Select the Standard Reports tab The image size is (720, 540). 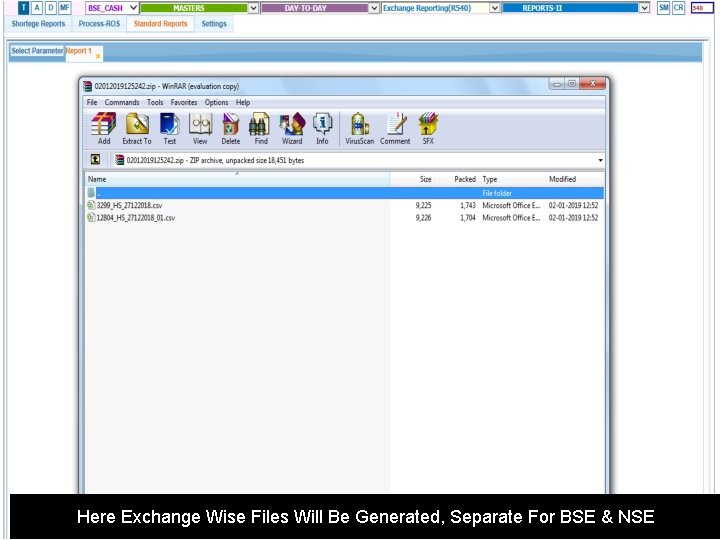[161, 24]
